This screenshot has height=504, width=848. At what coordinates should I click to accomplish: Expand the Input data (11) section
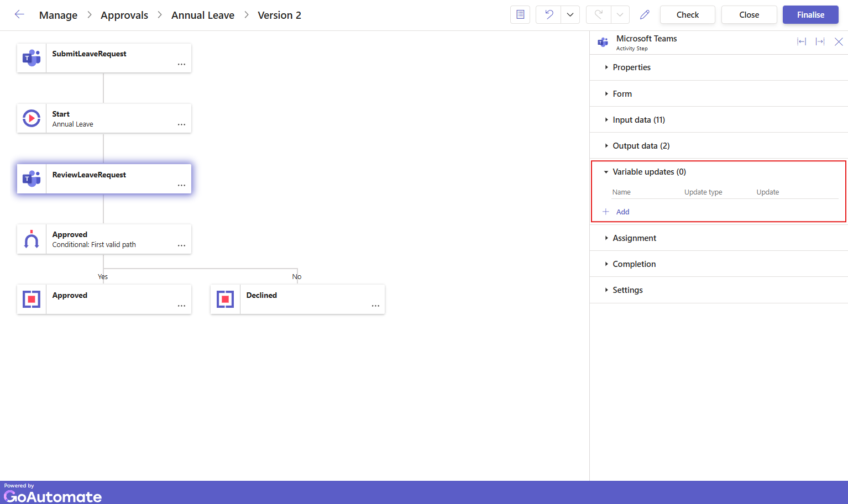coord(638,120)
